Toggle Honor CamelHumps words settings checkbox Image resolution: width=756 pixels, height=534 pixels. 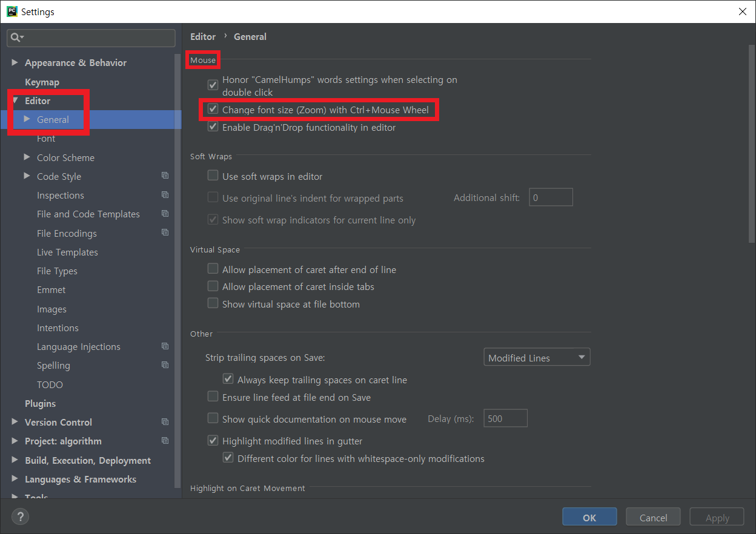213,85
